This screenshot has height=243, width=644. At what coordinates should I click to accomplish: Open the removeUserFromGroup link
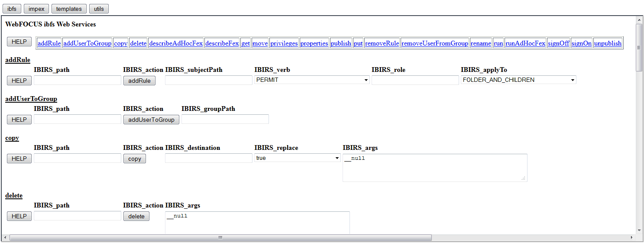point(435,43)
